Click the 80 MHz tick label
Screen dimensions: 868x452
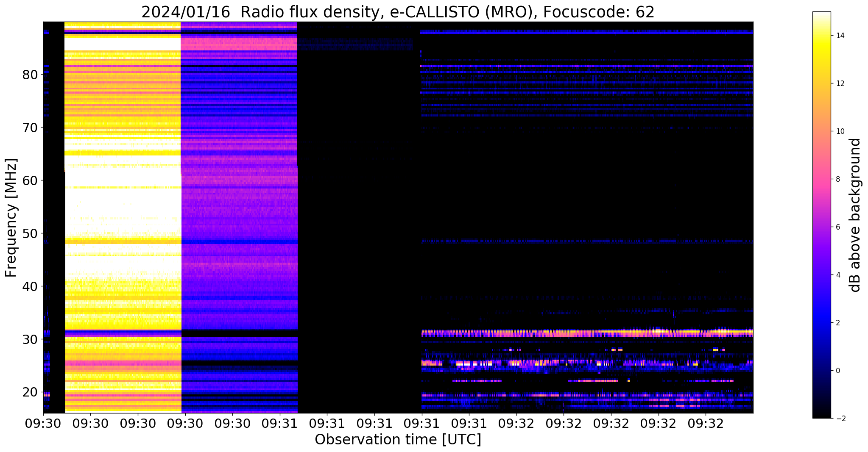30,75
